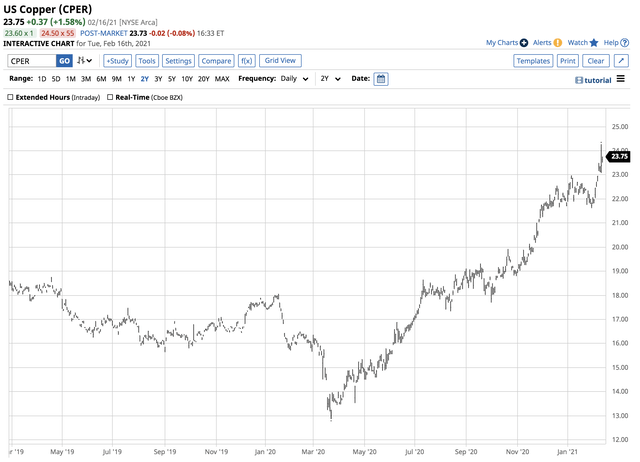Open the My Charts link
Viewport: 640px width, 462px height.
tap(502, 42)
